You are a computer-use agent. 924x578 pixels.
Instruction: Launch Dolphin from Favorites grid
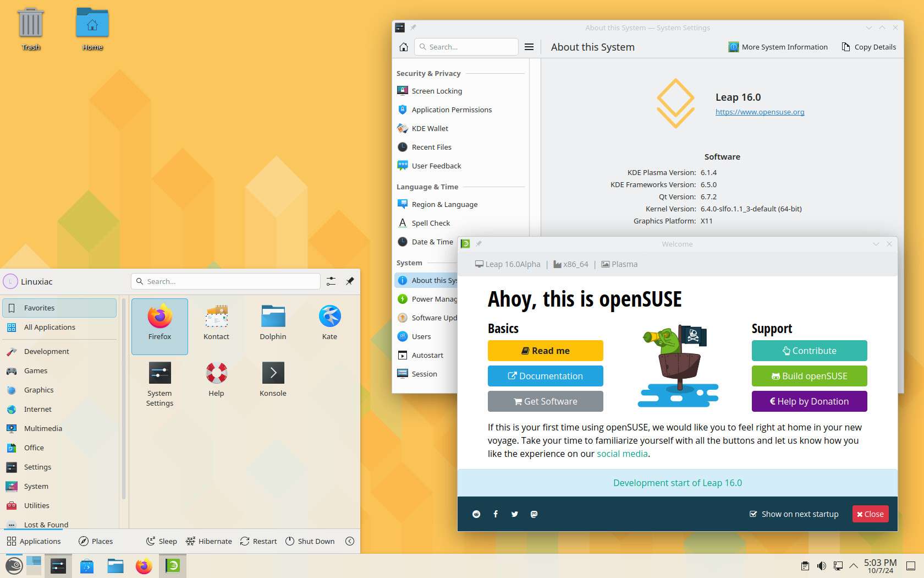[273, 326]
